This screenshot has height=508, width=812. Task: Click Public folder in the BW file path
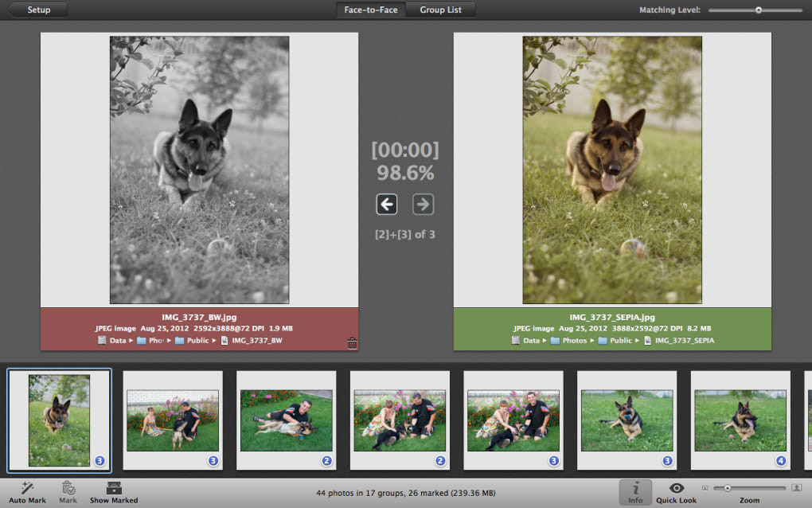(x=192, y=340)
